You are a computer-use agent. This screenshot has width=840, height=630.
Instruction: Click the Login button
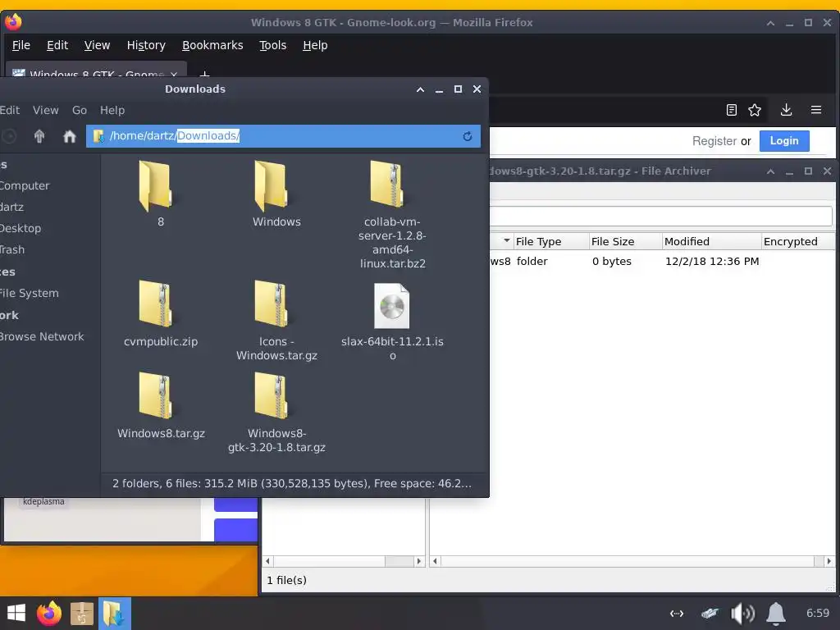(784, 141)
